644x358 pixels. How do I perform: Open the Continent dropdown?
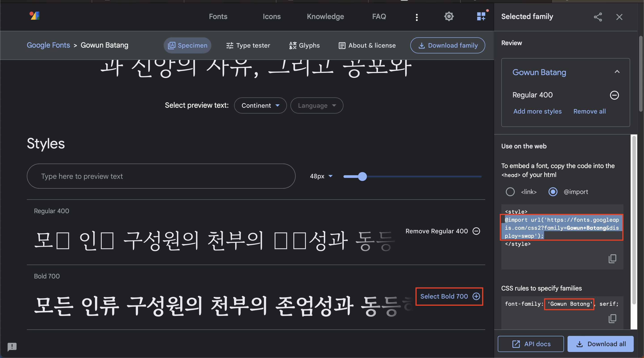tap(260, 105)
